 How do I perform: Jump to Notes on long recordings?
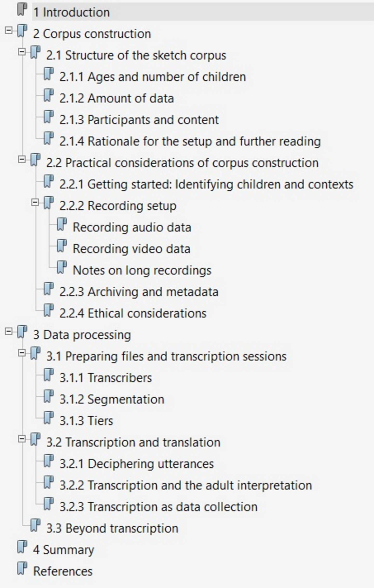[x=142, y=270]
